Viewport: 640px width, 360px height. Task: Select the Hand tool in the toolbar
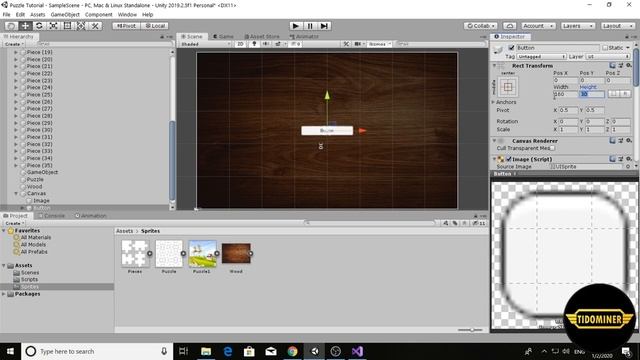[x=11, y=26]
